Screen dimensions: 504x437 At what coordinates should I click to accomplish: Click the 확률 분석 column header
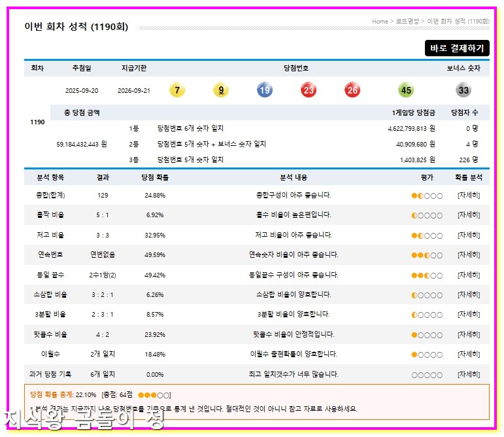click(x=469, y=177)
